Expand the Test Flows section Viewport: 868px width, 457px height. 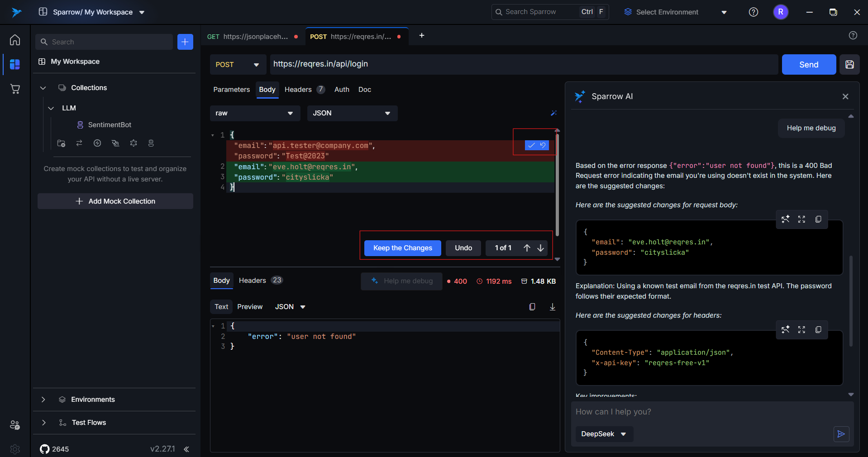click(x=43, y=423)
